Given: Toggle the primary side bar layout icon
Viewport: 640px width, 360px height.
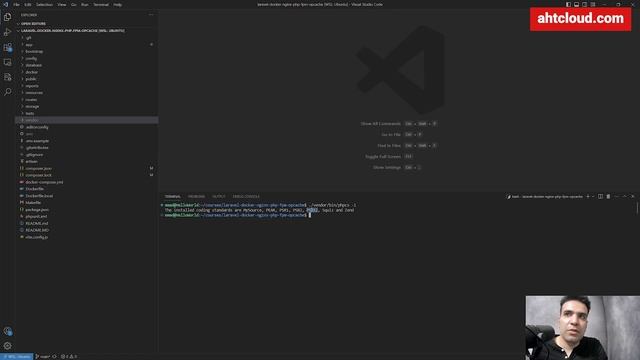Looking at the screenshot, I should coord(568,4).
